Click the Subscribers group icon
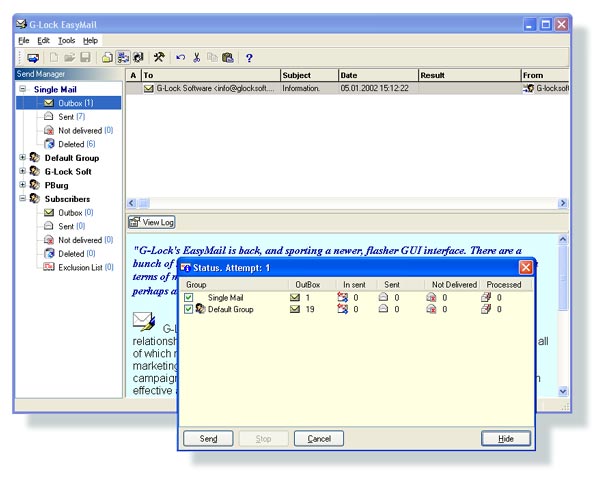600x481 pixels. click(34, 198)
